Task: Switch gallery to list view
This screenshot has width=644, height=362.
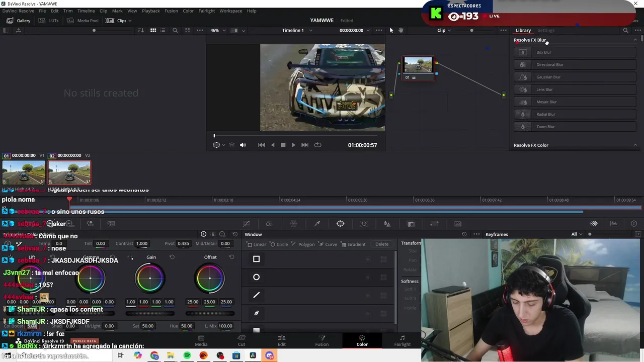Action: pos(163,30)
